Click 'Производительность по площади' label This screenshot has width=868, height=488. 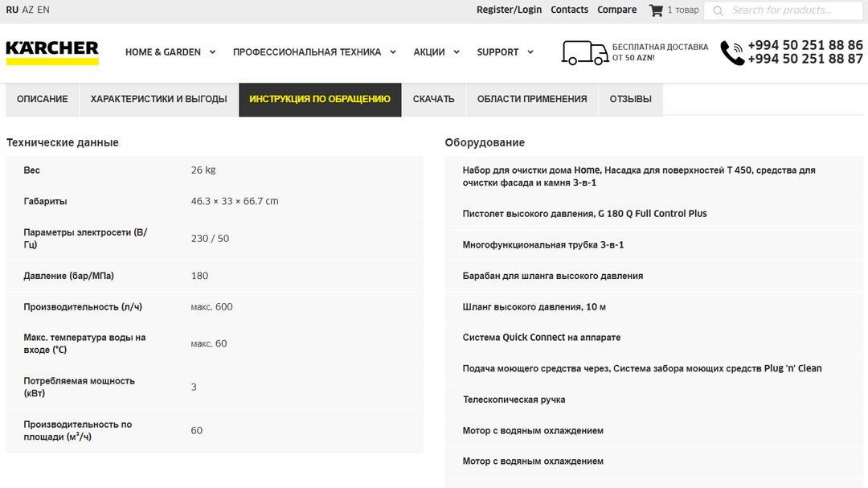(77, 430)
